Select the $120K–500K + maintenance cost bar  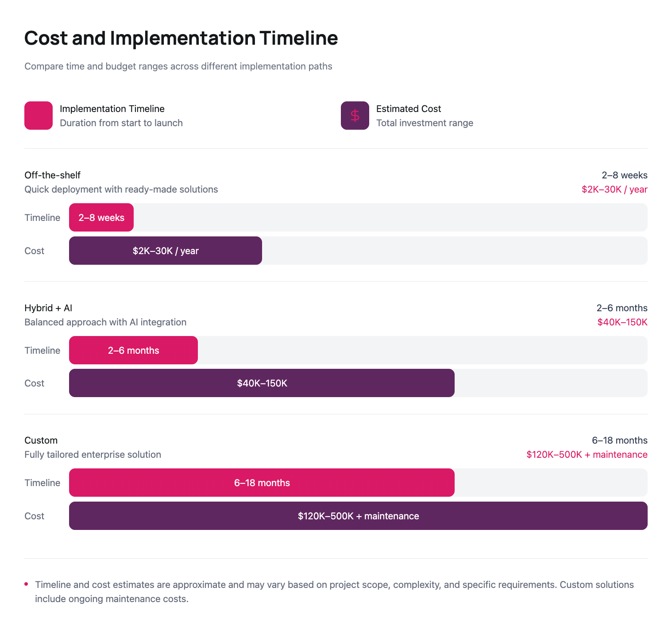[x=358, y=516]
